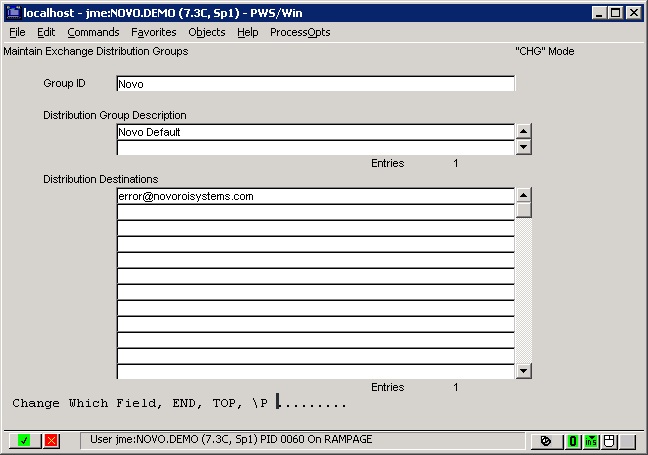The image size is (648, 455).
Task: Toggle the green Ins insert mode indicator
Action: [591, 440]
